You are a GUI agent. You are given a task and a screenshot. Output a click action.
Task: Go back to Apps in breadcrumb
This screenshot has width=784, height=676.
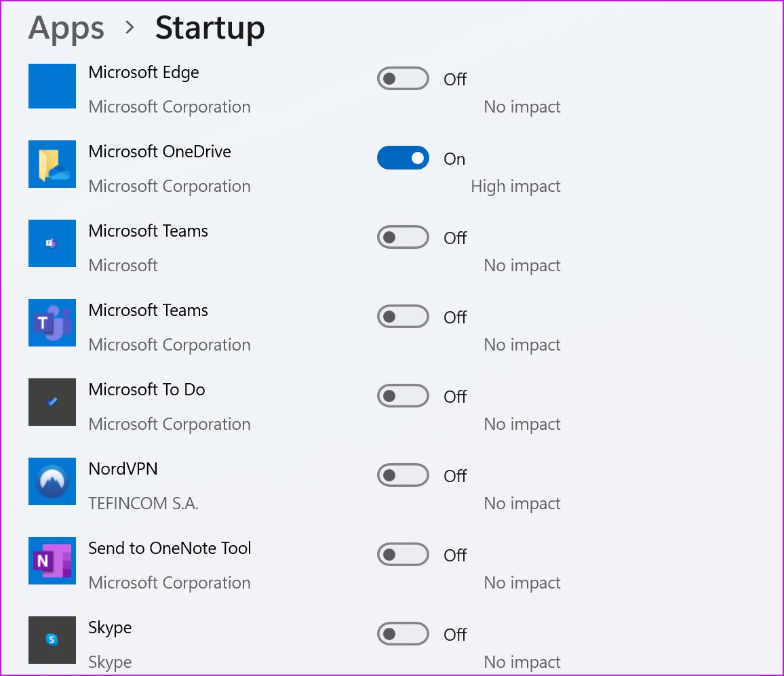(66, 28)
